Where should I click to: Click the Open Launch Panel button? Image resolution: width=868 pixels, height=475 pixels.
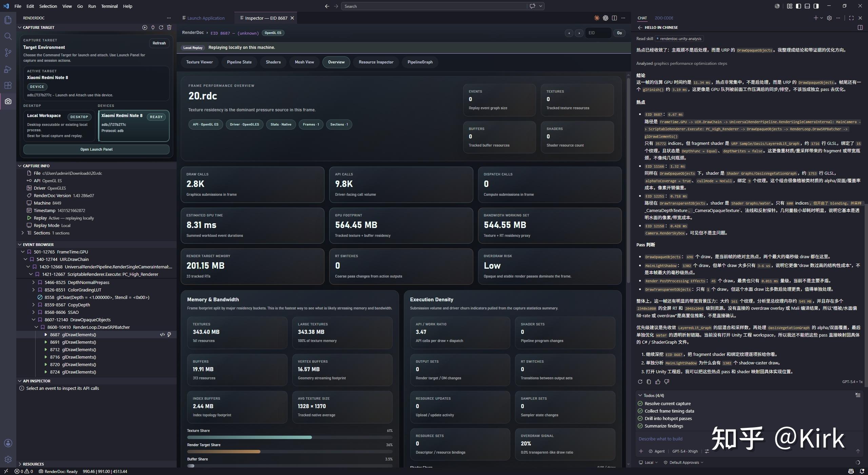96,149
